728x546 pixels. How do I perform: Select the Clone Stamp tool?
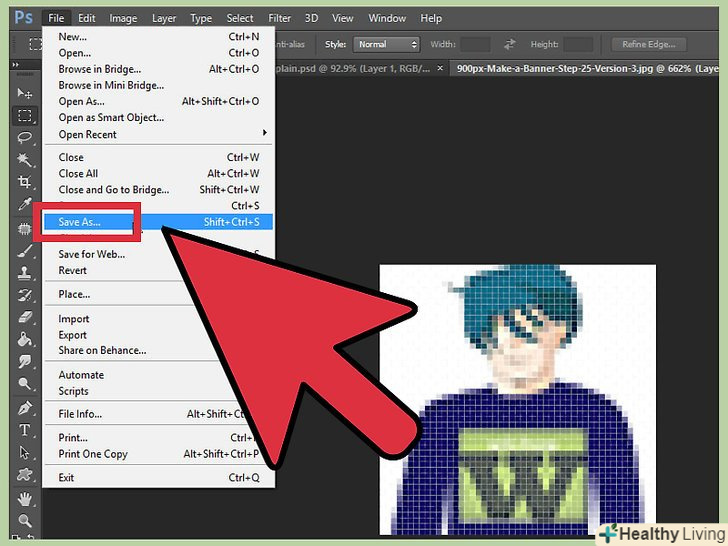click(x=25, y=273)
